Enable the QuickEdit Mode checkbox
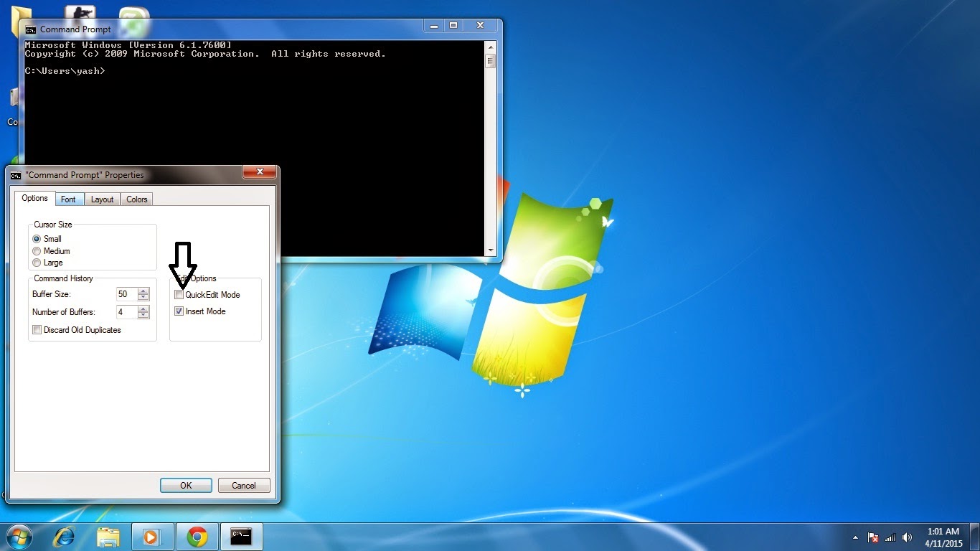980x551 pixels. pyautogui.click(x=179, y=295)
